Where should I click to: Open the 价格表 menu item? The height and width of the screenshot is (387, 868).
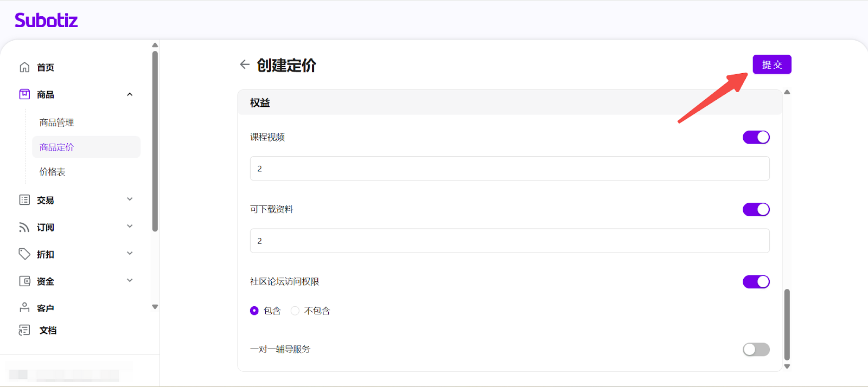pos(53,172)
